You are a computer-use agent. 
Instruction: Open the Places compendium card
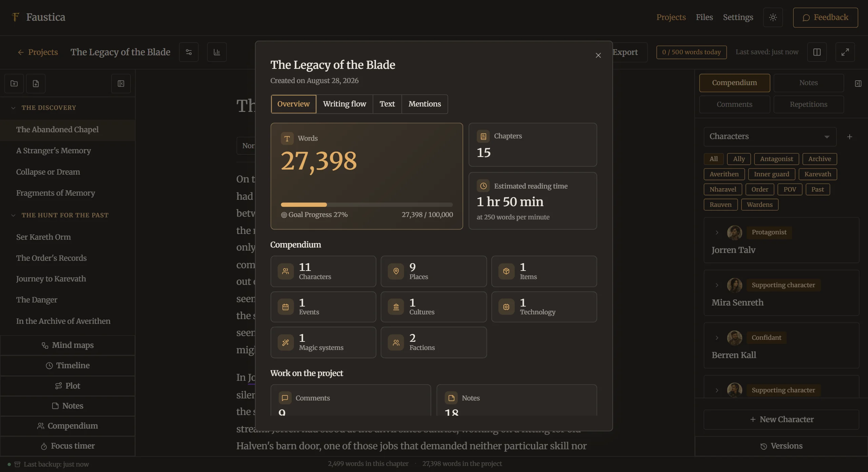[434, 271]
